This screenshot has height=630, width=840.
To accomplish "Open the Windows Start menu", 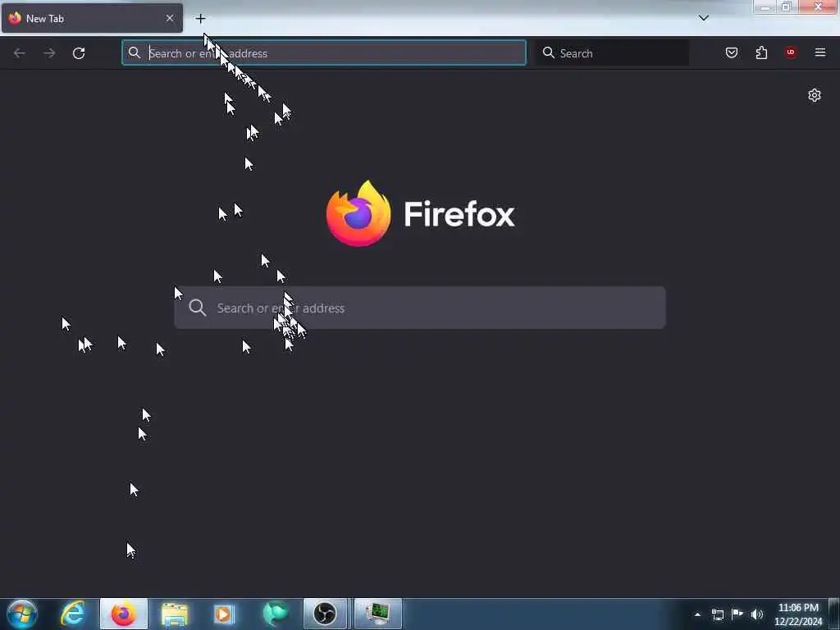I will (x=22, y=614).
